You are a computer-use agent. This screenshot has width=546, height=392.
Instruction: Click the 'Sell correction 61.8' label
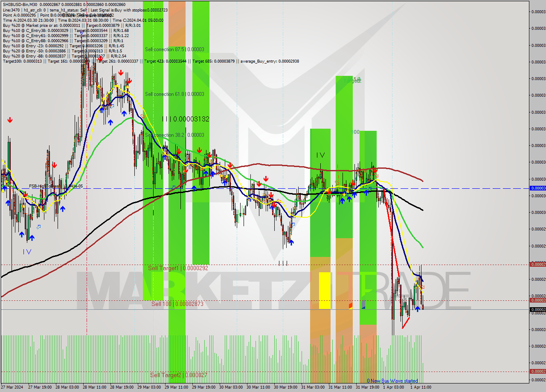click(x=174, y=94)
